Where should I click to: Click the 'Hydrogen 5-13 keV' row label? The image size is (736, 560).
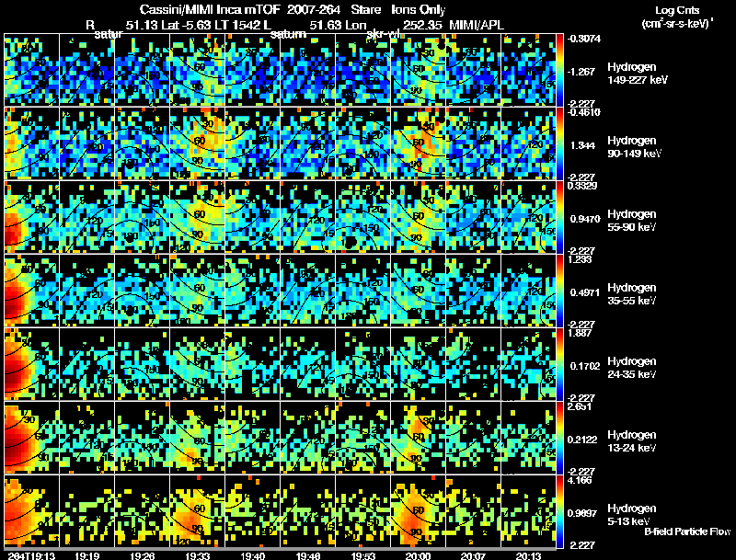[x=632, y=515]
